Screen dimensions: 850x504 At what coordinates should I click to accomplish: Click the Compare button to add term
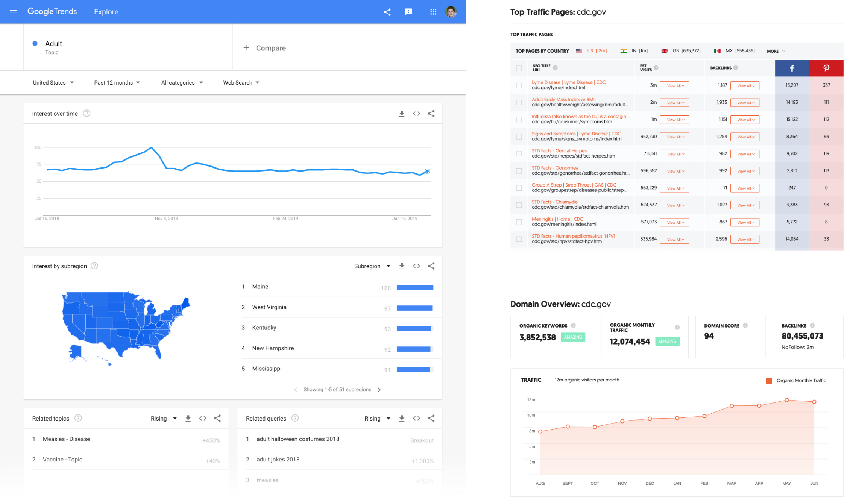coord(265,48)
